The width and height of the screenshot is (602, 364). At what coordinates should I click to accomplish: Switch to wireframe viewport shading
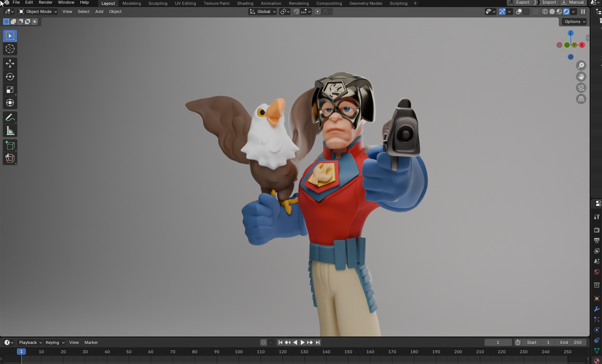point(545,12)
